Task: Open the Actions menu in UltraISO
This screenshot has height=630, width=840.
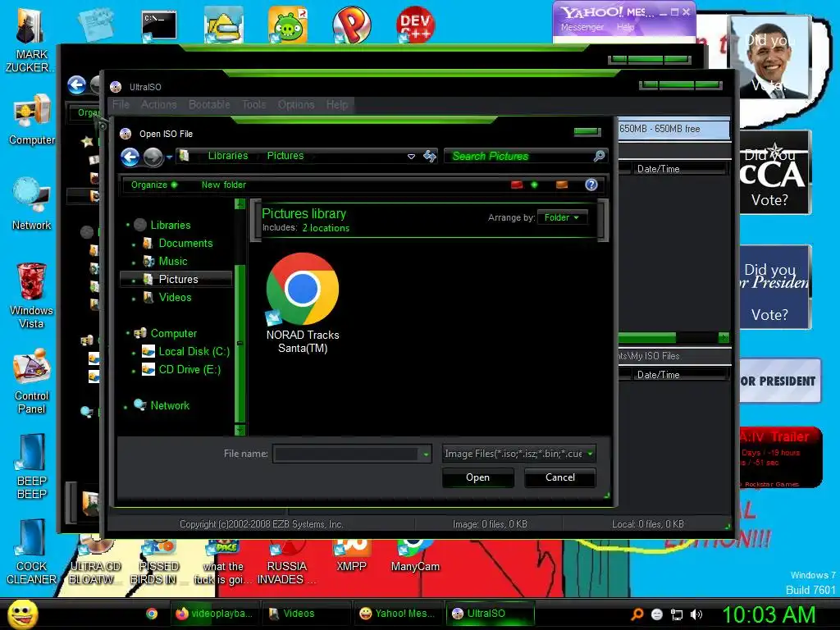Action: [x=158, y=104]
